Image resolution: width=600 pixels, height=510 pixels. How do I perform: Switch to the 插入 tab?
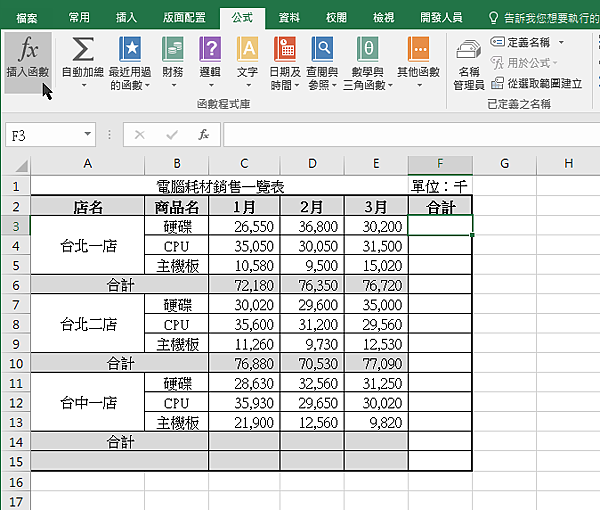point(126,18)
